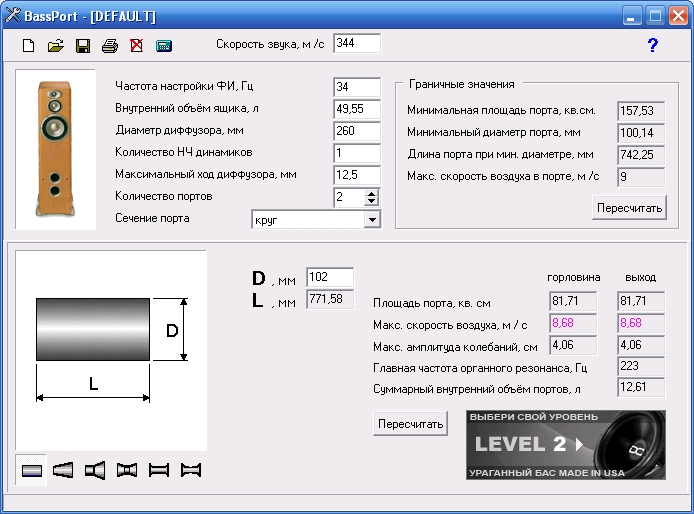Viewport: 694px width, 514px height.
Task: Select the port shape flared wide at both ends
Action: pyautogui.click(x=127, y=470)
